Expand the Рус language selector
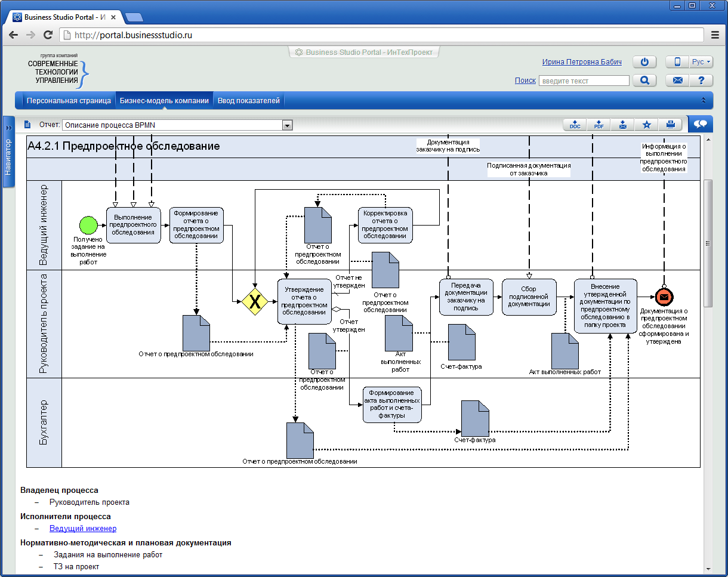The width and height of the screenshot is (728, 577). (701, 62)
